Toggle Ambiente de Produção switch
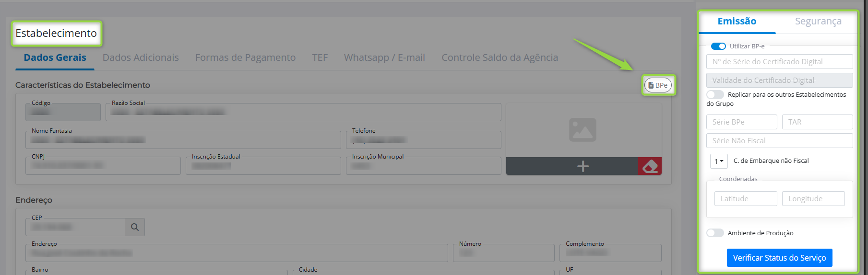 point(715,233)
